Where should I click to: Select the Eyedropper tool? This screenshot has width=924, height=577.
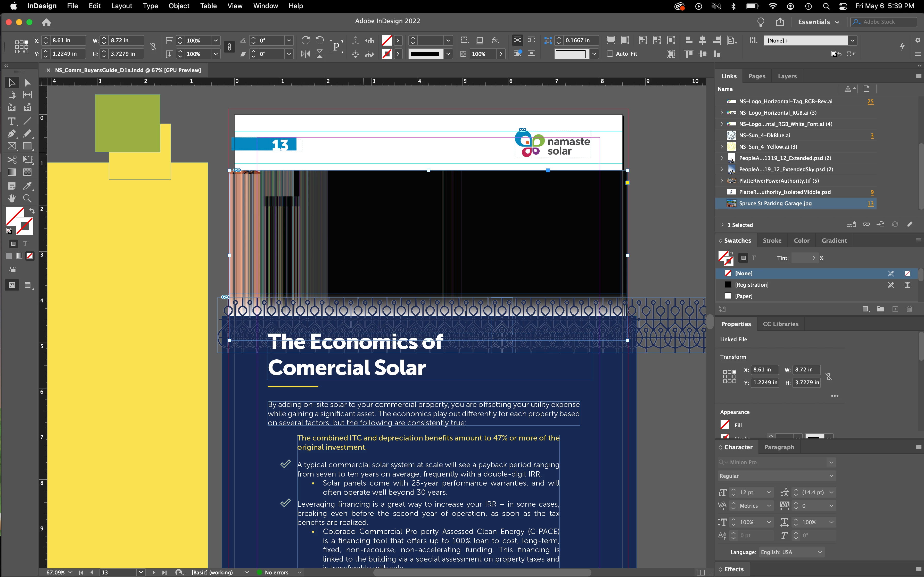(x=27, y=186)
